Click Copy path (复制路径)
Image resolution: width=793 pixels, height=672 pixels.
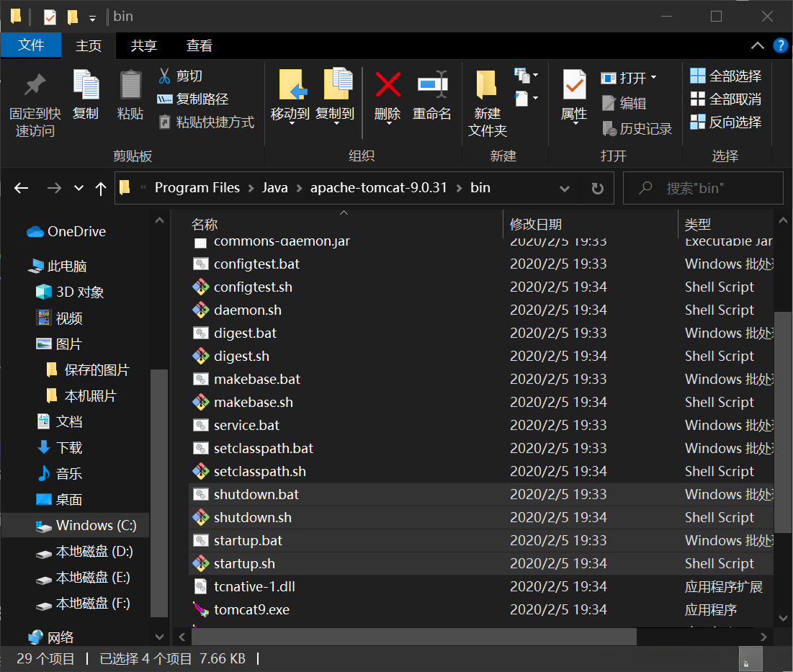(x=193, y=99)
